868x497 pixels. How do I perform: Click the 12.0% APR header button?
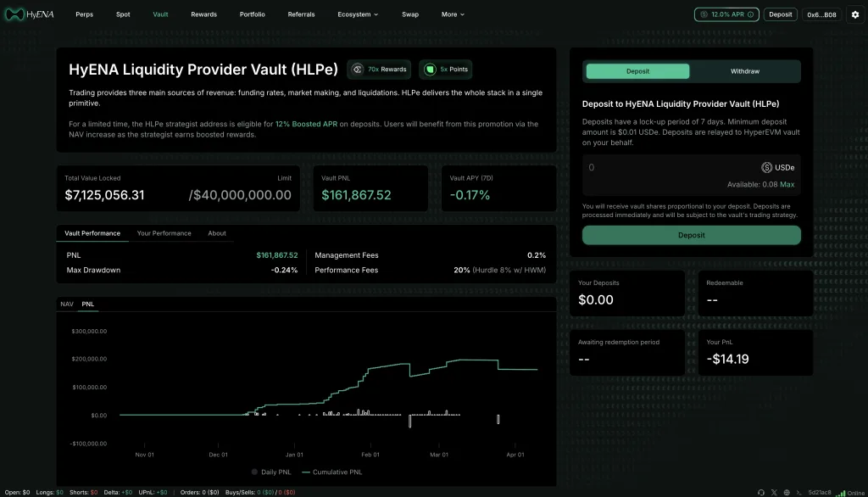(726, 14)
